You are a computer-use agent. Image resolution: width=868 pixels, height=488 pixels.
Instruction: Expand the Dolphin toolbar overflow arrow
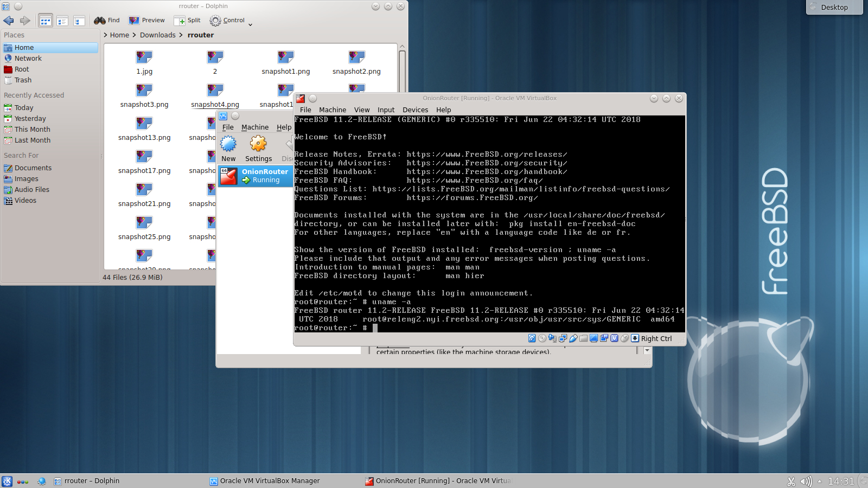pos(250,24)
